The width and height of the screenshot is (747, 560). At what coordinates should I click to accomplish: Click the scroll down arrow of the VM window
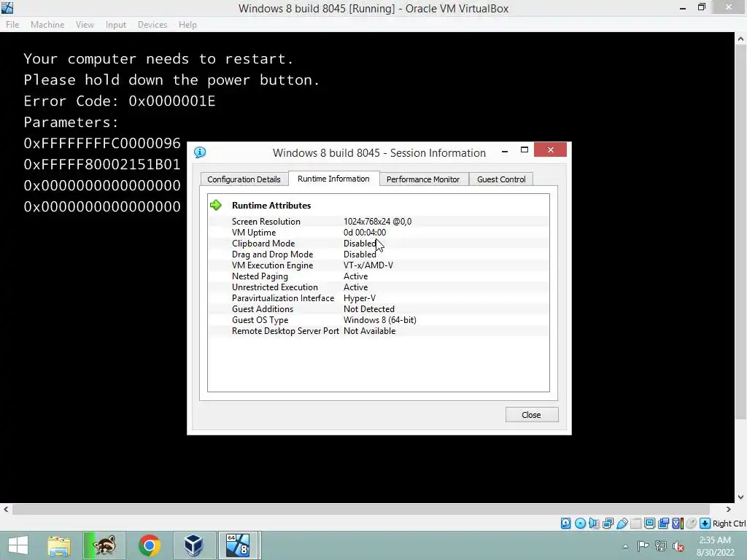tap(740, 497)
